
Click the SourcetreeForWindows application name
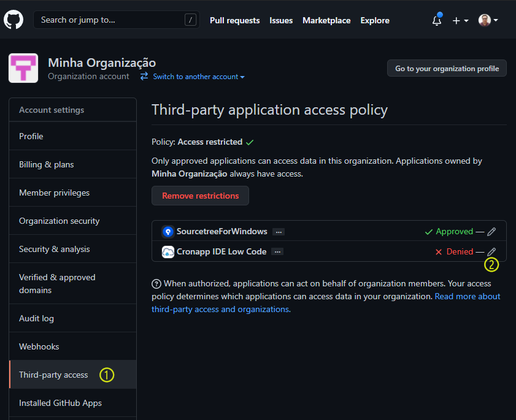[222, 232]
